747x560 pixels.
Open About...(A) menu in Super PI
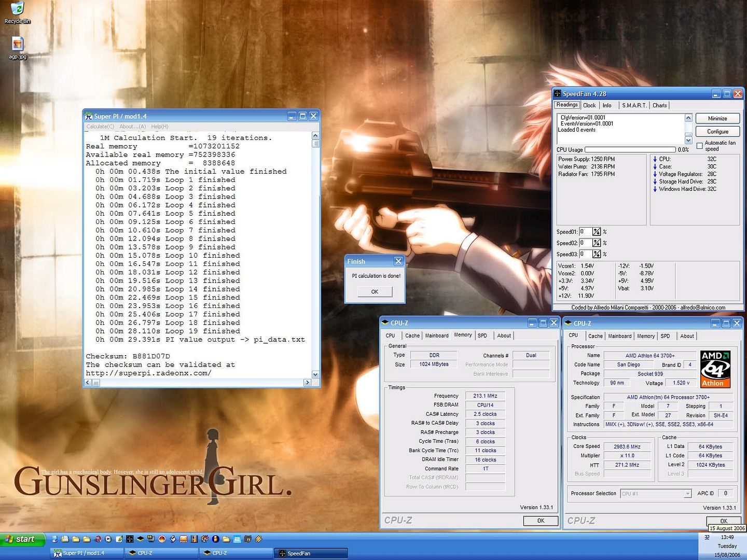click(133, 127)
